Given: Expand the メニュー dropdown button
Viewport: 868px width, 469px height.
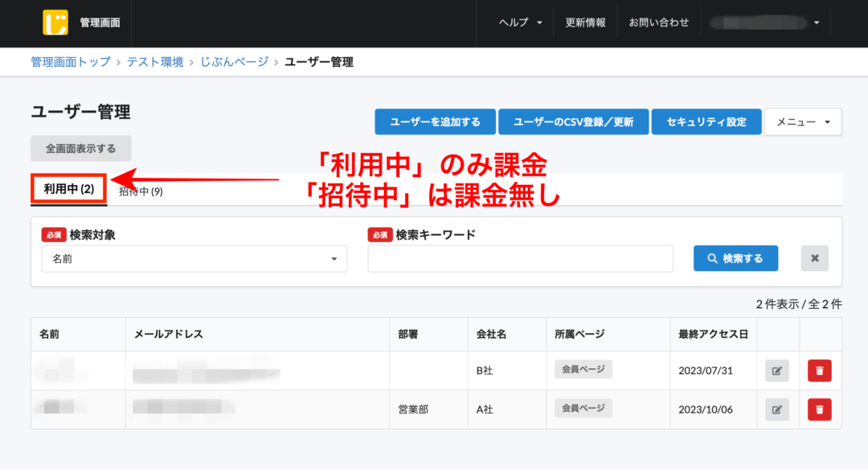Looking at the screenshot, I should coord(802,121).
